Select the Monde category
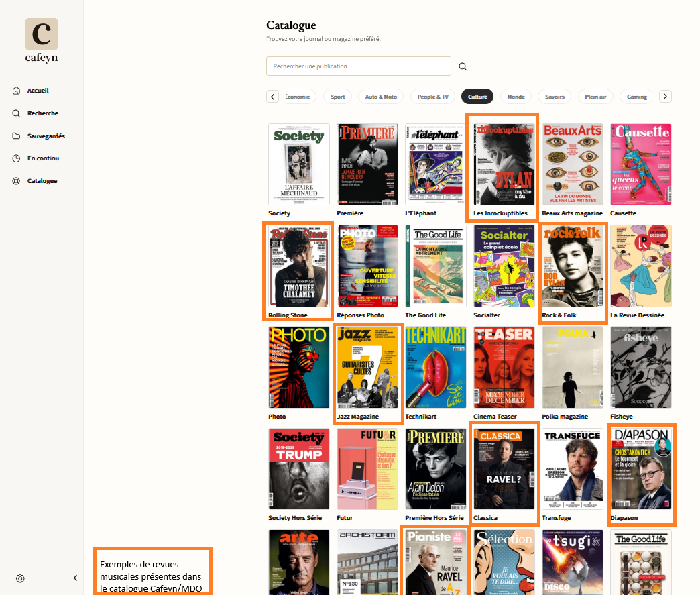The height and width of the screenshot is (595, 700). point(516,97)
